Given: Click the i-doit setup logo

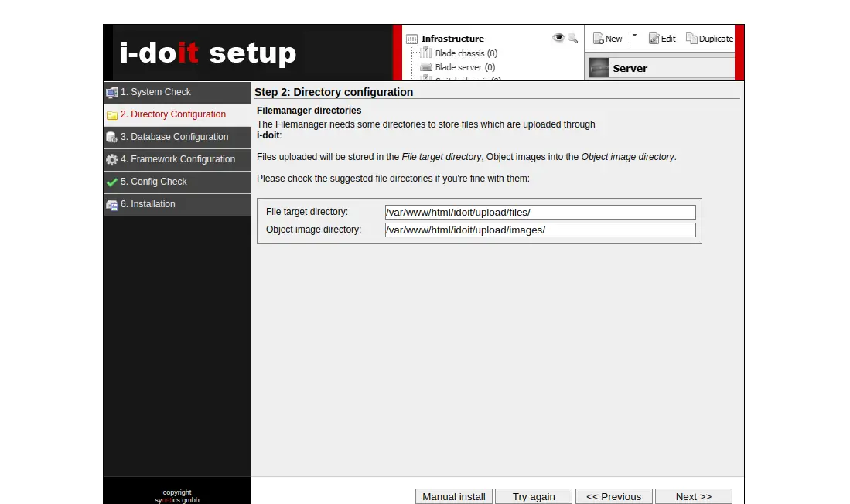Looking at the screenshot, I should (208, 53).
